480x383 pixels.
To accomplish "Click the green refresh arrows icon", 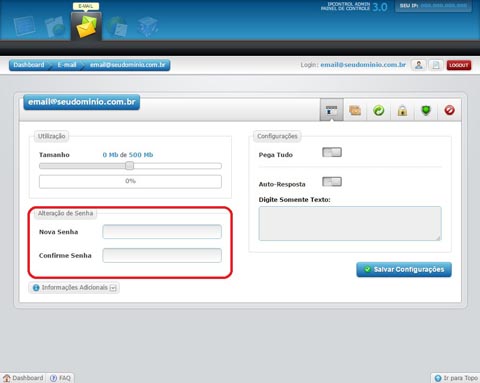I will (379, 110).
